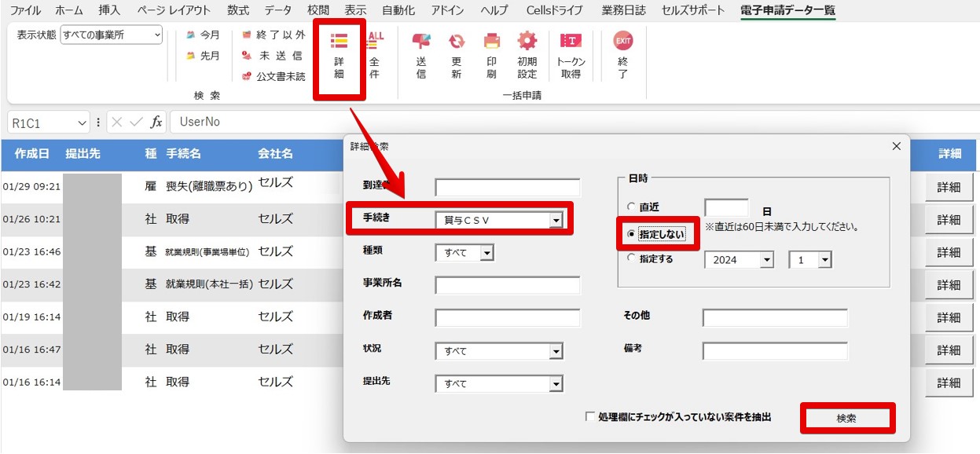Open the 業務日誌 ribbon tab
The width and height of the screenshot is (980, 454).
click(x=623, y=10)
